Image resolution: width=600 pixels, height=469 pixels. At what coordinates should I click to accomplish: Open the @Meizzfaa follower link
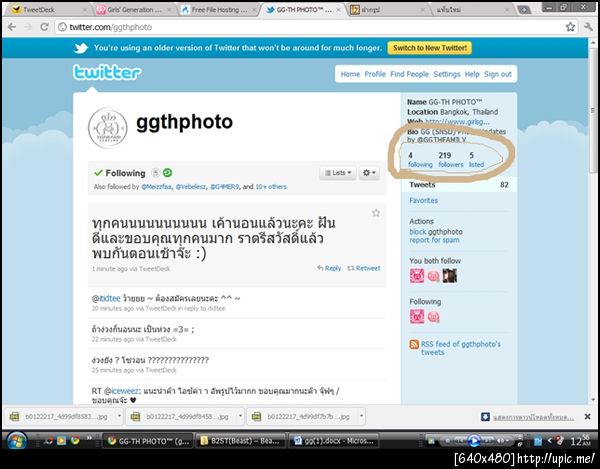point(157,187)
